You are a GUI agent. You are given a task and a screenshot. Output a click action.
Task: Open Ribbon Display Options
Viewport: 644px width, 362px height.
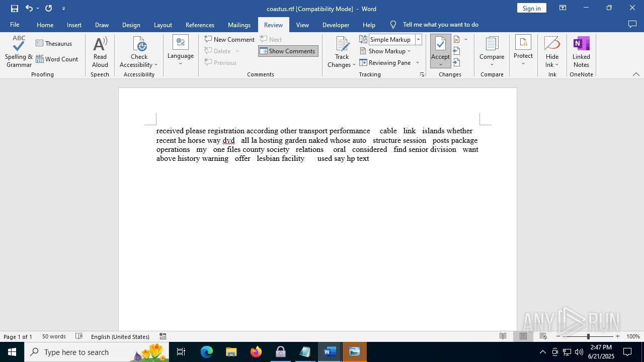click(x=562, y=8)
